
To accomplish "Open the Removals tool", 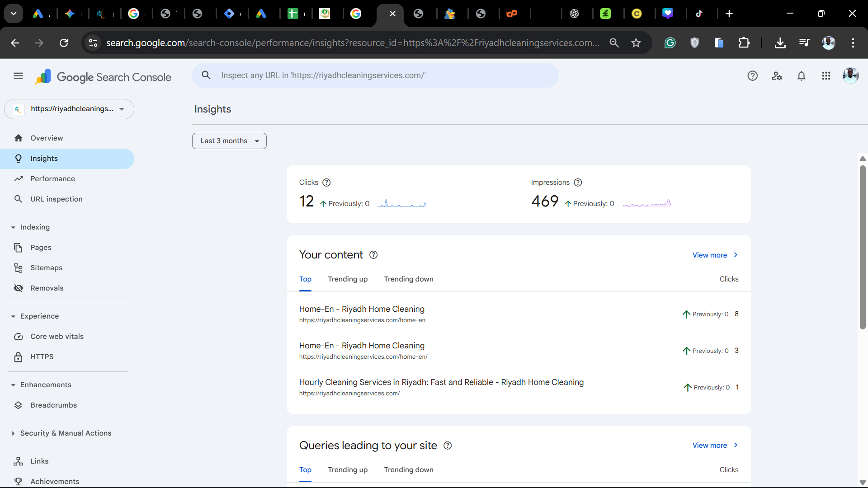I will (x=47, y=288).
